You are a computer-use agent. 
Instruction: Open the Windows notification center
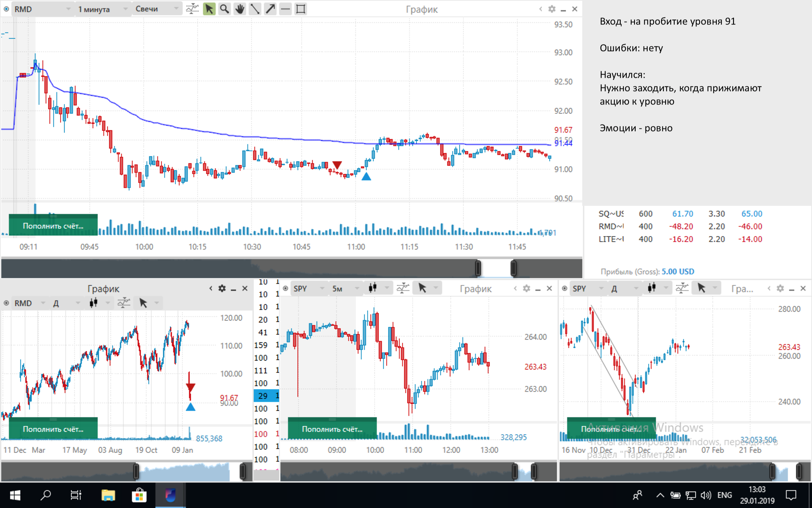point(791,495)
